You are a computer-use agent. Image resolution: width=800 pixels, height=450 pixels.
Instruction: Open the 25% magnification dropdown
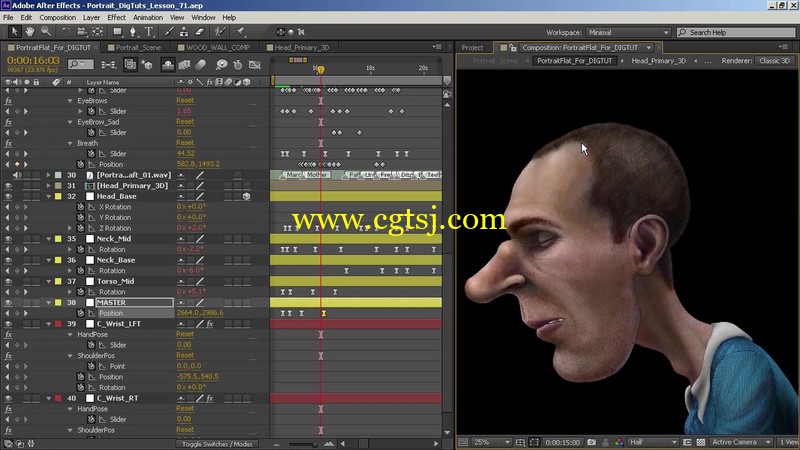(x=491, y=442)
